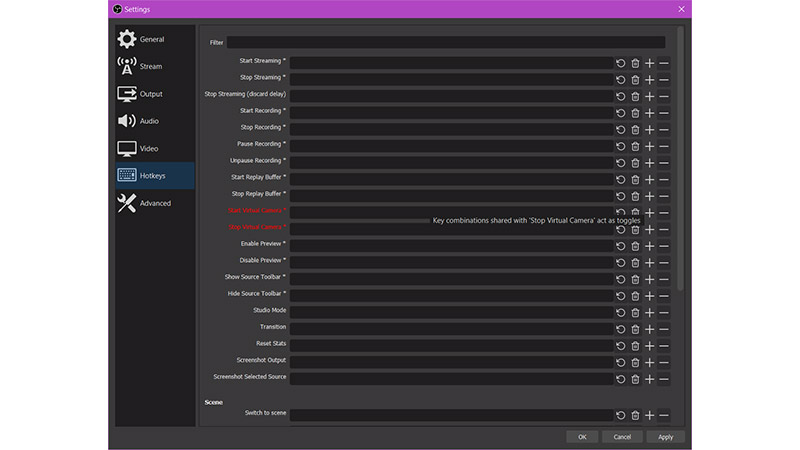The width and height of the screenshot is (800, 450).
Task: Reset the Start Streaming hotkey with undo icon
Action: pyautogui.click(x=620, y=63)
